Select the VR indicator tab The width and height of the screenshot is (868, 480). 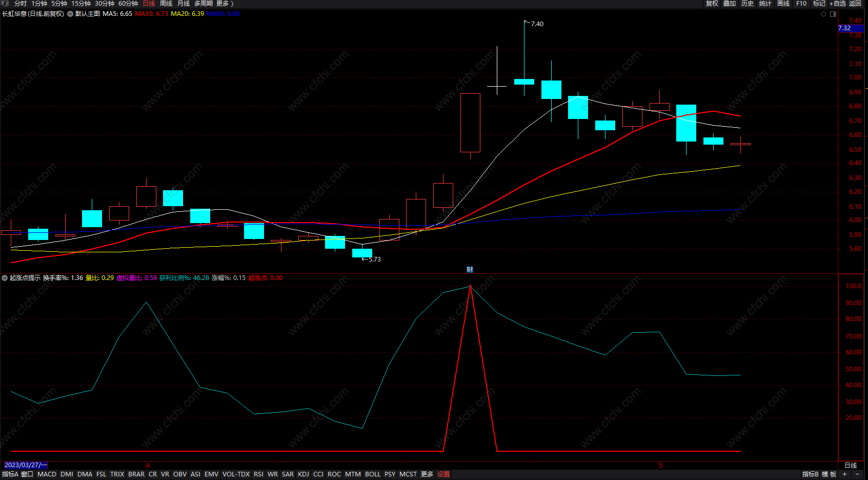165,474
